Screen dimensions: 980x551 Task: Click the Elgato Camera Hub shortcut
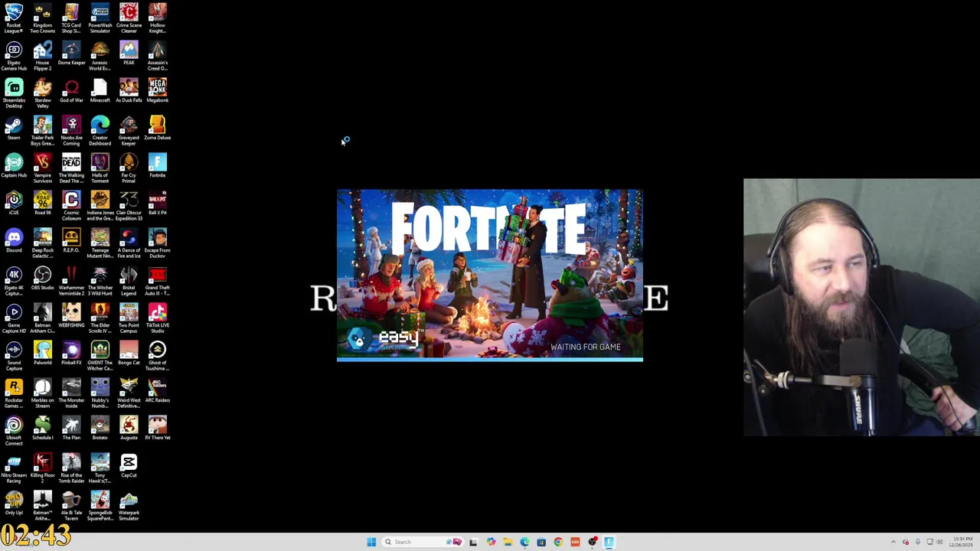(14, 56)
